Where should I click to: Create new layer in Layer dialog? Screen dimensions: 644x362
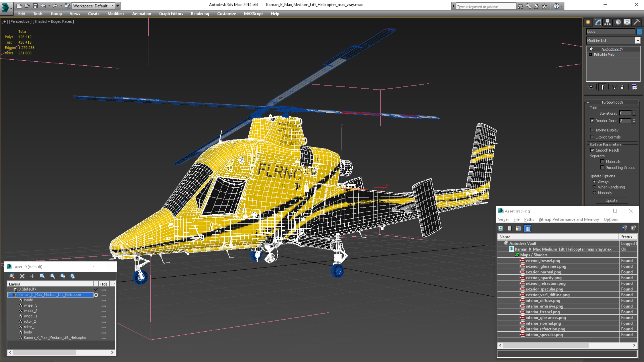12,276
